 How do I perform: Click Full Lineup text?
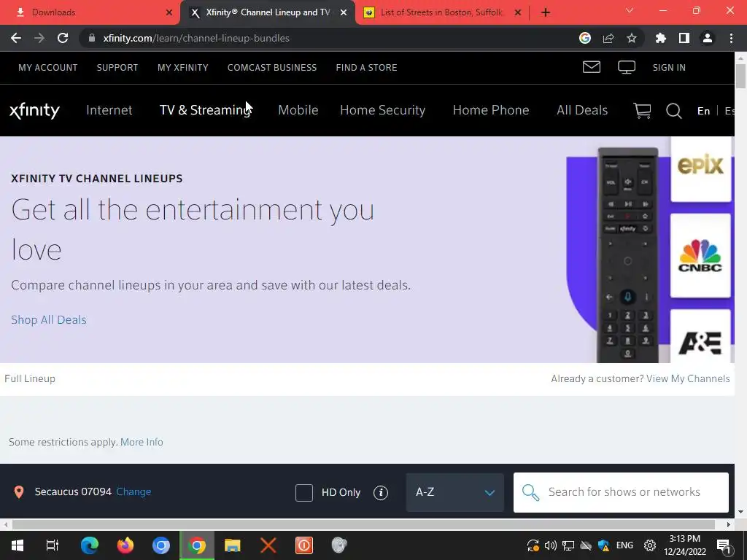[x=29, y=379]
